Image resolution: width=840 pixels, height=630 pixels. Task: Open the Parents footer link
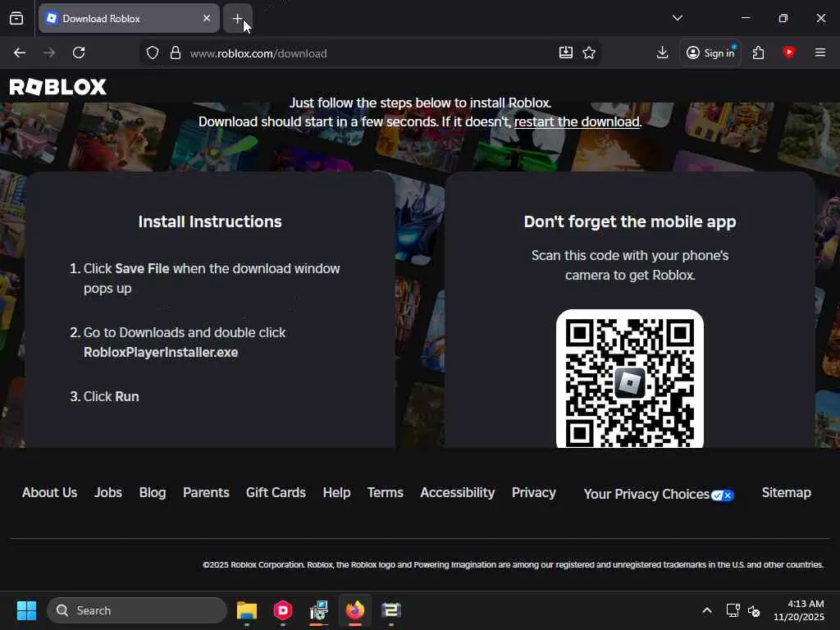pos(206,492)
